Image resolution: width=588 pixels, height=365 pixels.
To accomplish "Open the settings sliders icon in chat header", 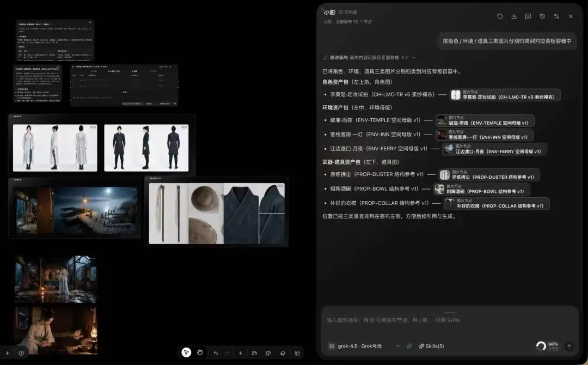I will [x=556, y=16].
